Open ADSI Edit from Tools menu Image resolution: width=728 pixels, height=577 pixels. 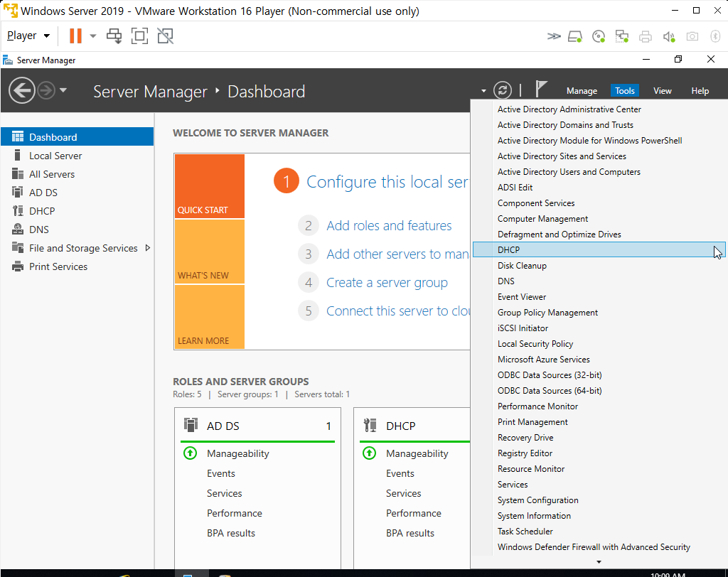tap(599, 188)
